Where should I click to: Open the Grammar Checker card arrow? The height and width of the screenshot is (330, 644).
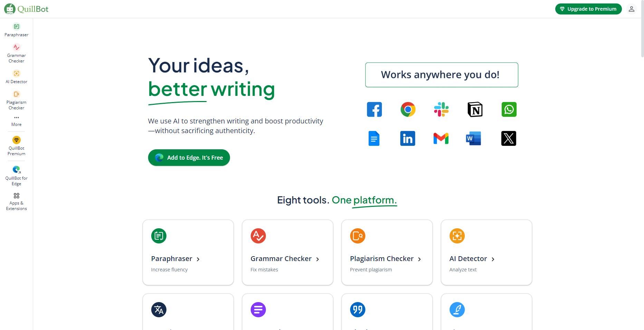coord(318,259)
